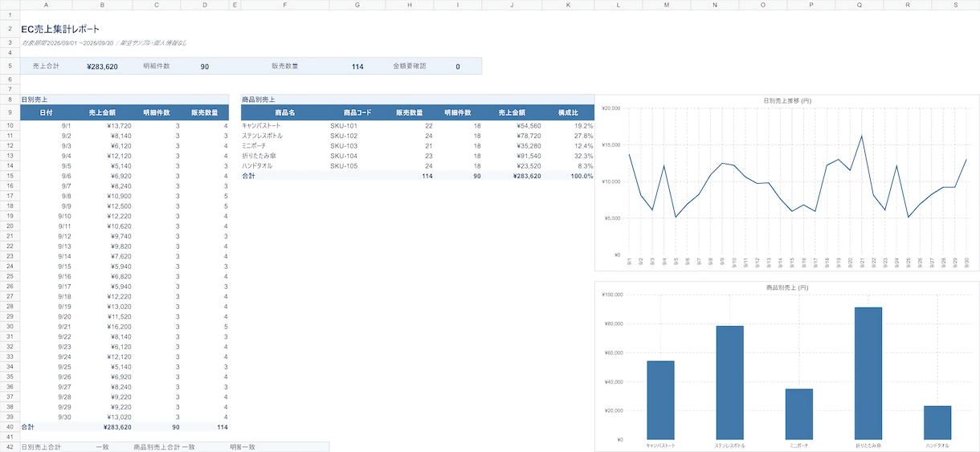Click the product code 'SKU-105'
The image size is (980, 452).
coord(344,165)
